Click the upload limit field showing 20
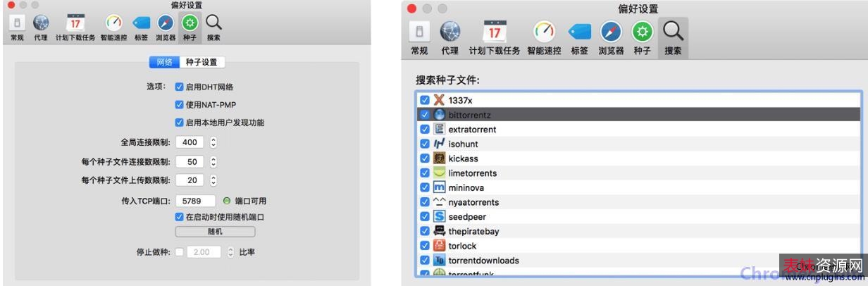 click(190, 180)
